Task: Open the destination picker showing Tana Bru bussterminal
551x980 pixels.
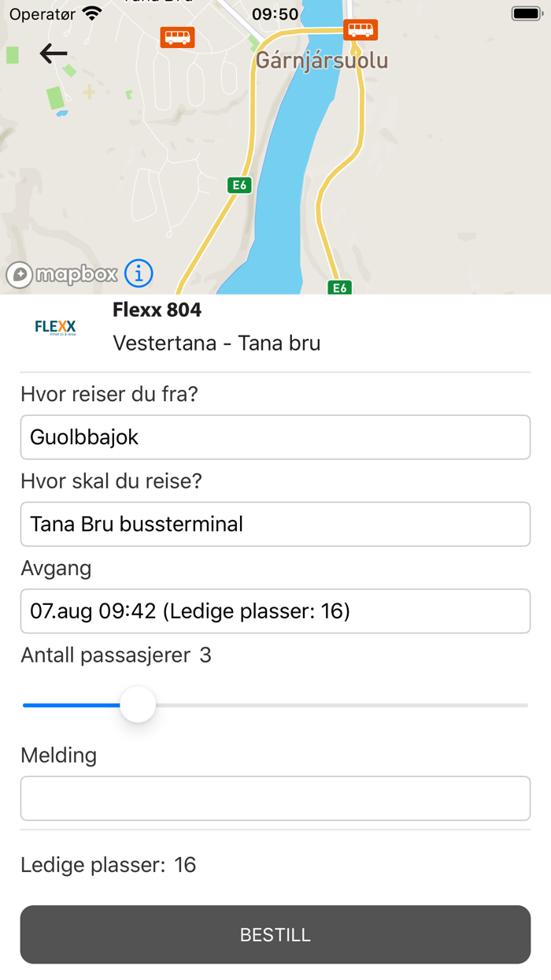Action: point(275,524)
